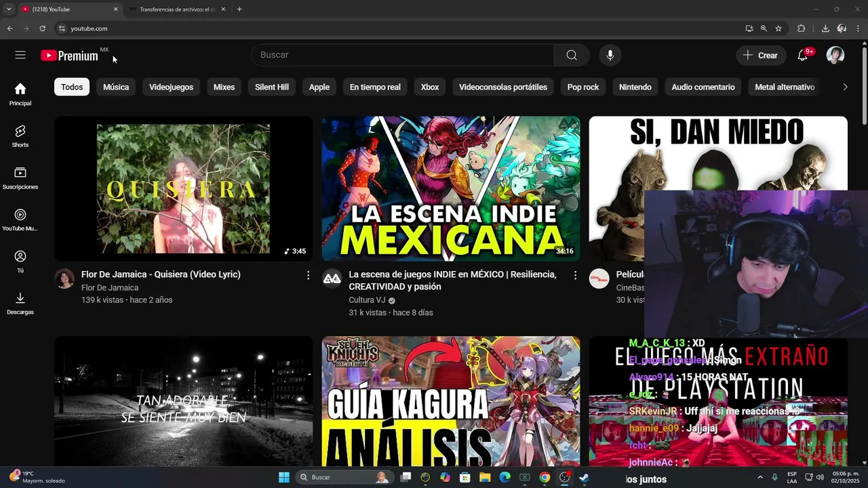Select the Videojuegos filter chip
868x488 pixels.
[x=171, y=87]
